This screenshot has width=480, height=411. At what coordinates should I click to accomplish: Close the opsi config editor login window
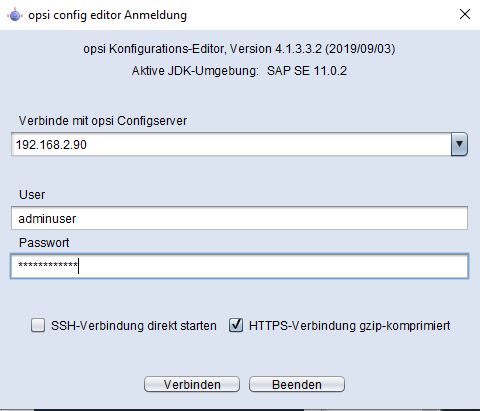click(x=465, y=14)
